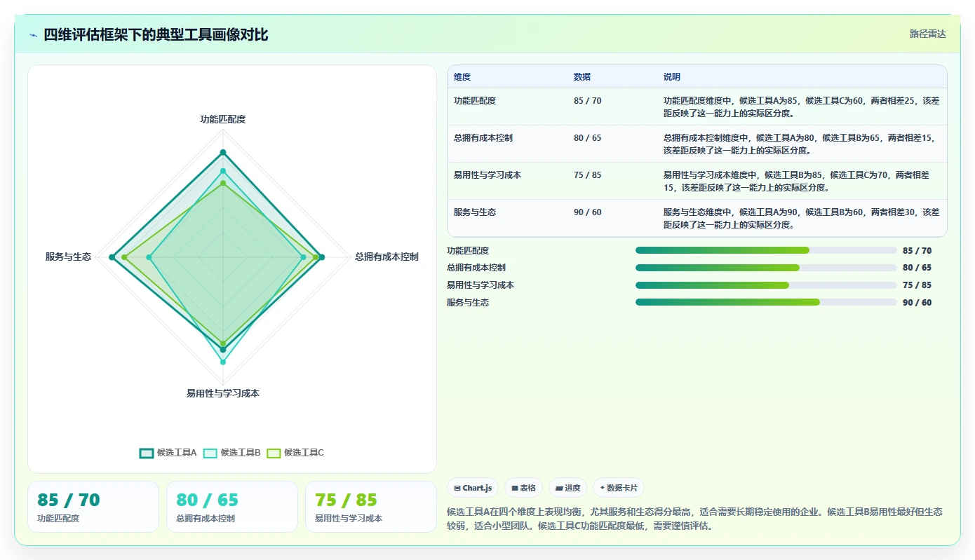Open the 85 / 70 功能匹配度 stat card
The width and height of the screenshot is (975, 560).
[93, 507]
